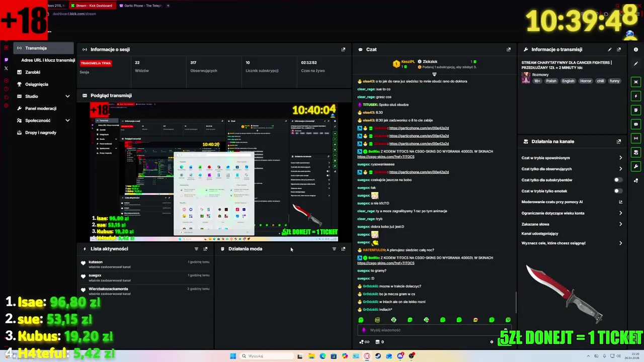The image size is (644, 362).
Task: Open Steam from the taskbar
Action: click(x=378, y=356)
